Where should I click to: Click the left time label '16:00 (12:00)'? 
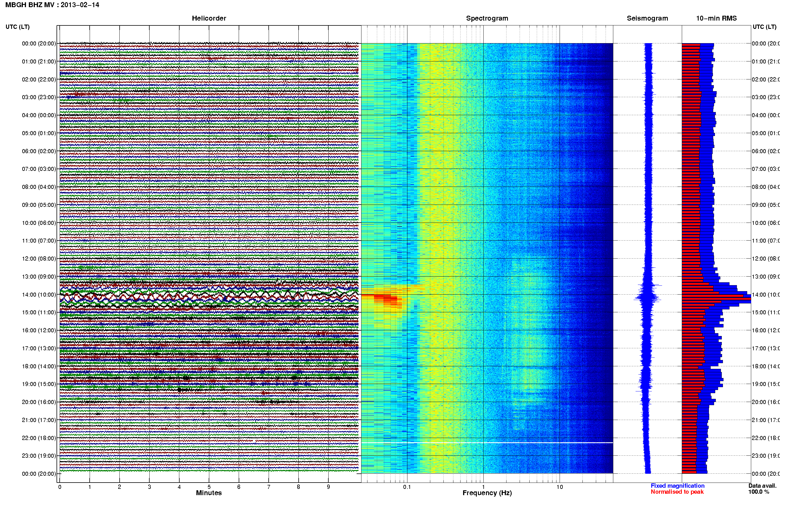point(39,330)
